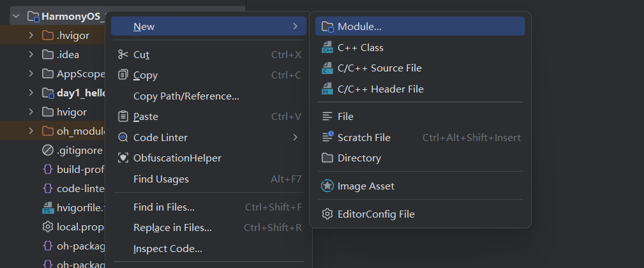Open ObfuscationHelper
The height and width of the screenshot is (268, 644).
tap(209, 158)
